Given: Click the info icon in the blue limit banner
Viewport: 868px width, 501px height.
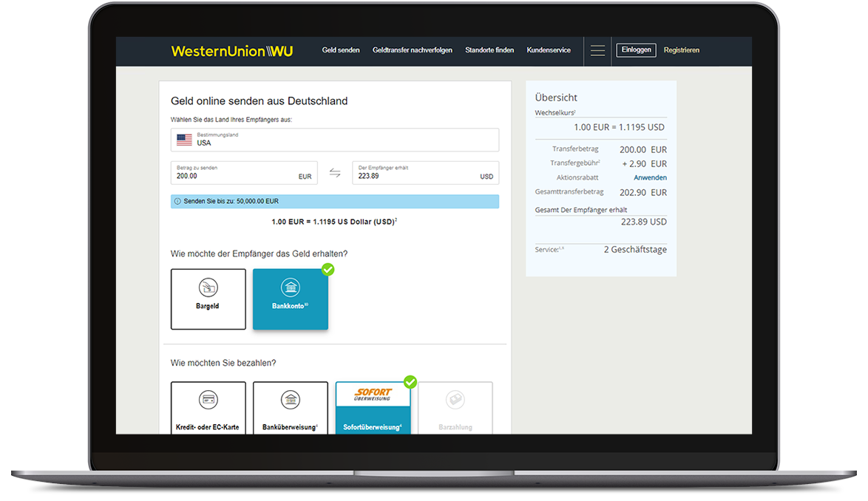Looking at the screenshot, I should point(177,201).
